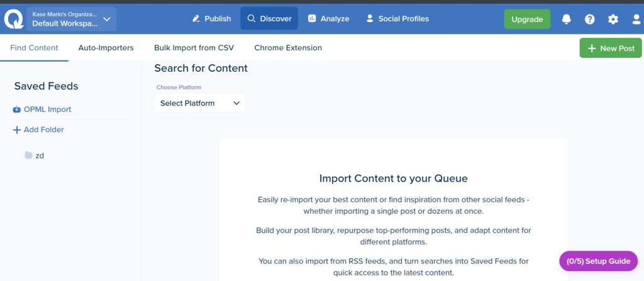
Task: Switch to the Auto-Importers tab
Action: (x=106, y=48)
